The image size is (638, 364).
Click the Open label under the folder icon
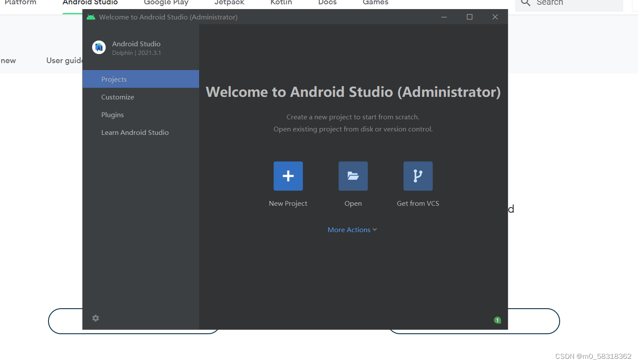[x=353, y=203]
